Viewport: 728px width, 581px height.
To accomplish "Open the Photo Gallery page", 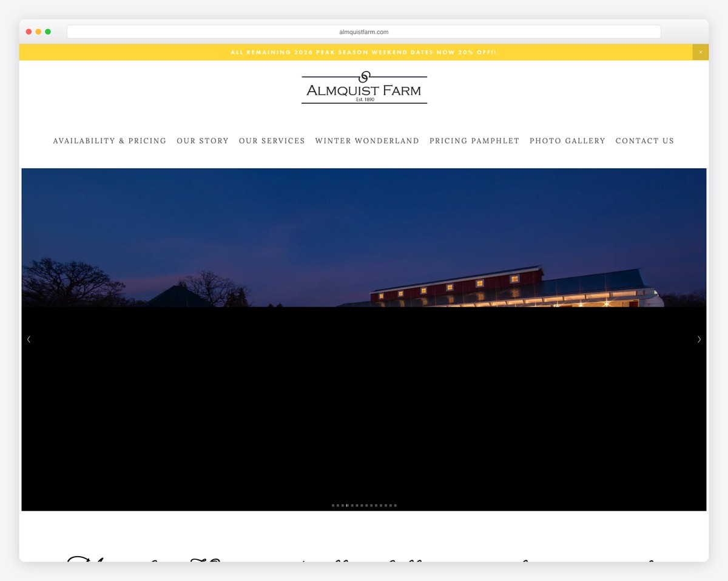I will tap(567, 140).
